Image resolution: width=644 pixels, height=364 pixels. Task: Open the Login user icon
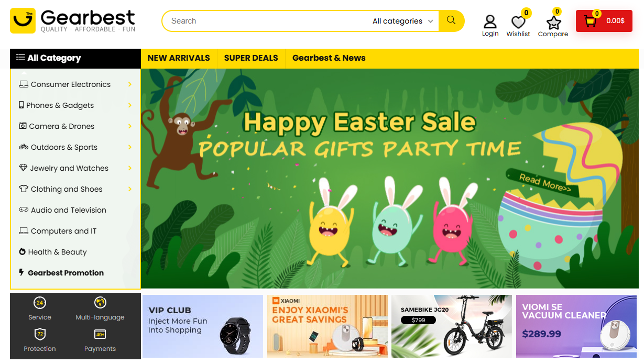[x=490, y=21]
